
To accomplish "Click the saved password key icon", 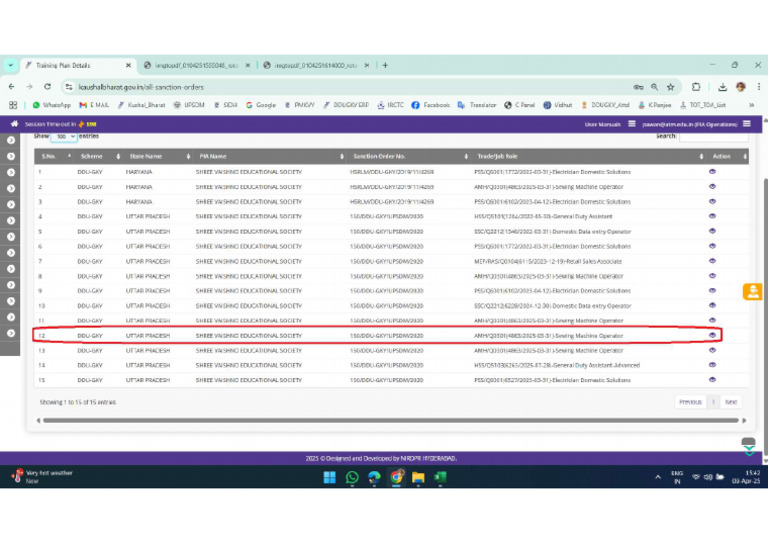I will [x=638, y=87].
